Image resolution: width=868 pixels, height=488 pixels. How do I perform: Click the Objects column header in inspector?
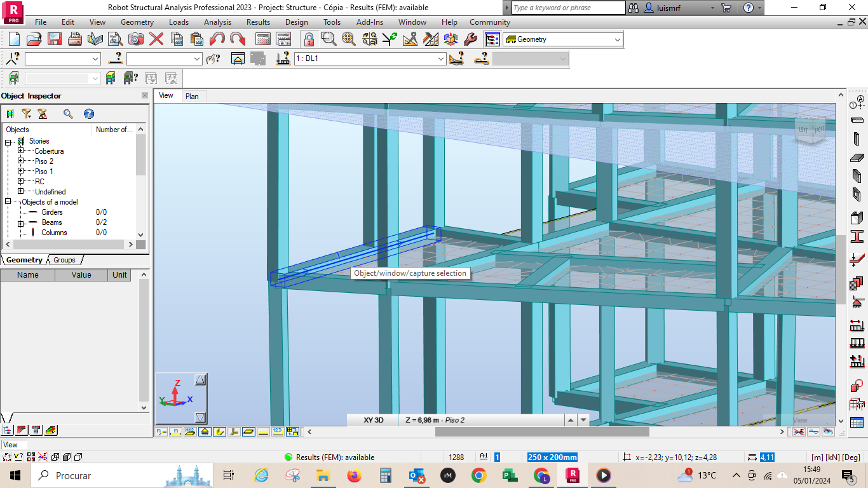tap(47, 130)
